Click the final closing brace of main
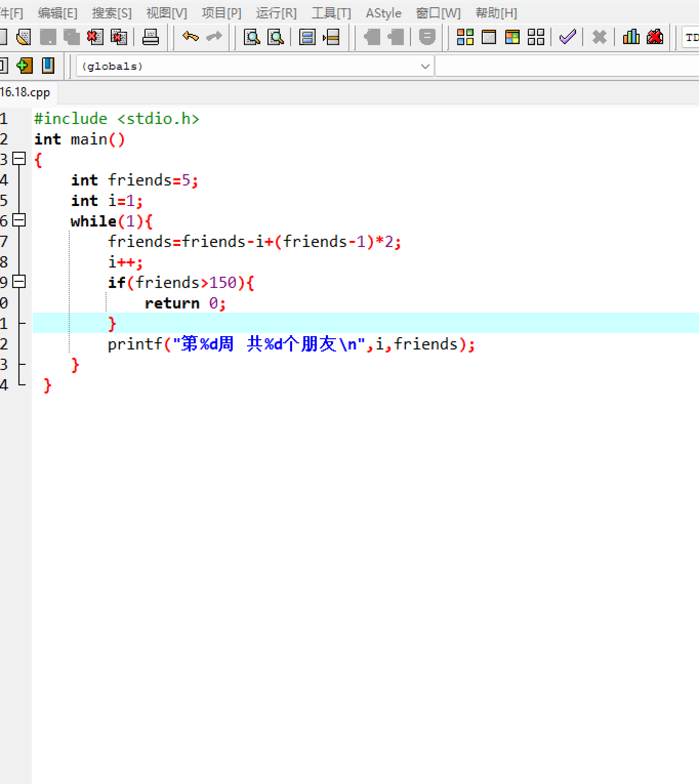Screen dimensions: 699x784 [48, 385]
